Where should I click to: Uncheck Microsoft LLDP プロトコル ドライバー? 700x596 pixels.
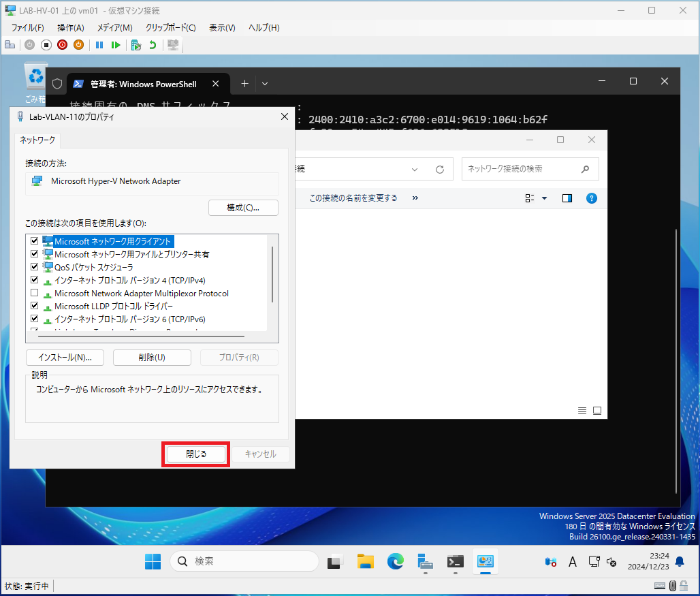[34, 306]
